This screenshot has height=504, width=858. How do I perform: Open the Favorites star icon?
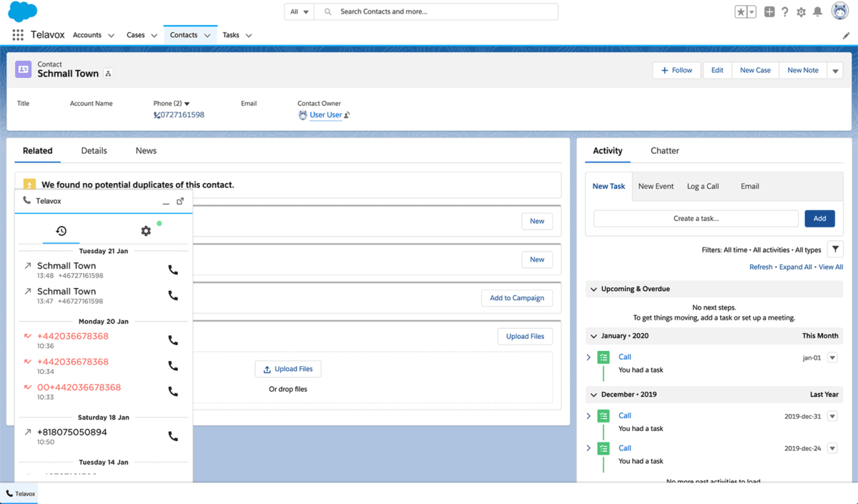[x=741, y=12]
